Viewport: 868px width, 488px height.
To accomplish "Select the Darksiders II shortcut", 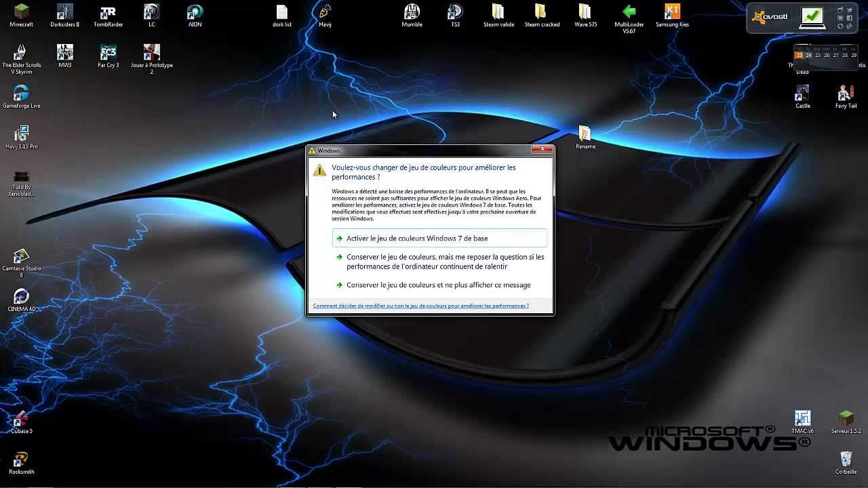I will click(64, 16).
